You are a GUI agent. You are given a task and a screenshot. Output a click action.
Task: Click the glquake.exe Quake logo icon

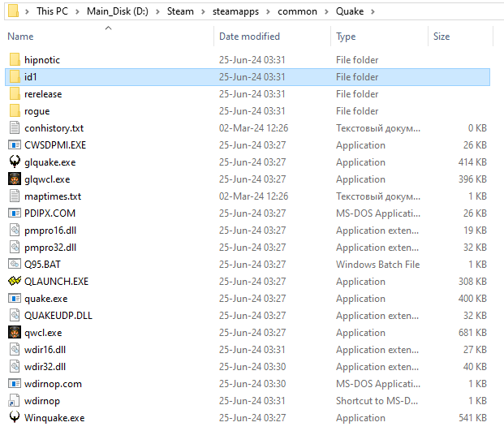tap(15, 162)
